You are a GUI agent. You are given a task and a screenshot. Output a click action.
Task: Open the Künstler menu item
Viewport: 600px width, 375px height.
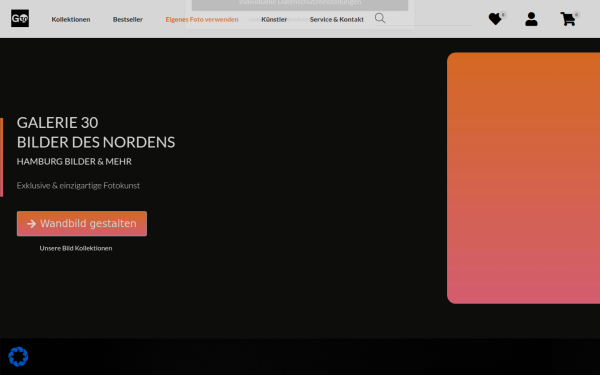(x=274, y=19)
